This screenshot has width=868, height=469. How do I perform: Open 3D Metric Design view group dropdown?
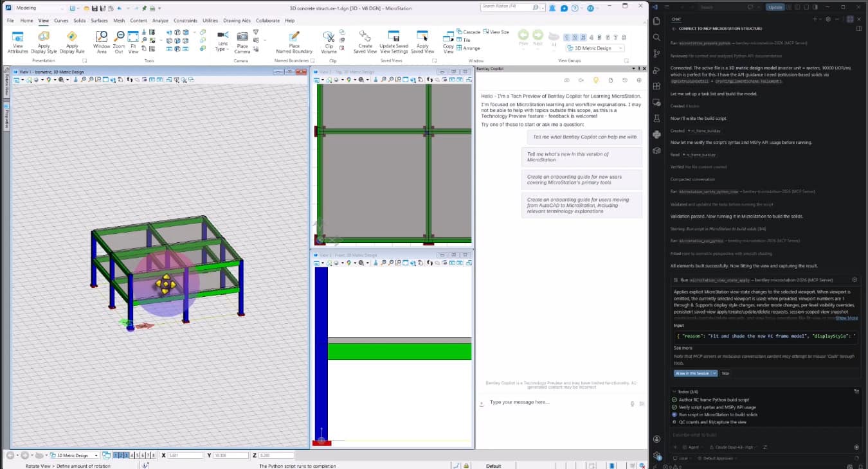click(595, 48)
